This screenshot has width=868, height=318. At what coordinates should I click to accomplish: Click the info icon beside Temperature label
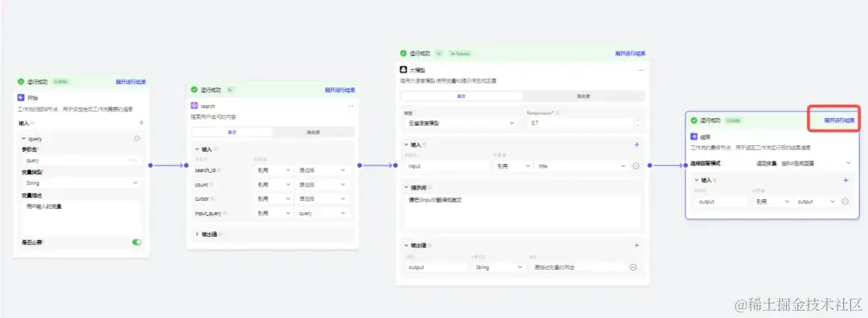click(x=557, y=112)
